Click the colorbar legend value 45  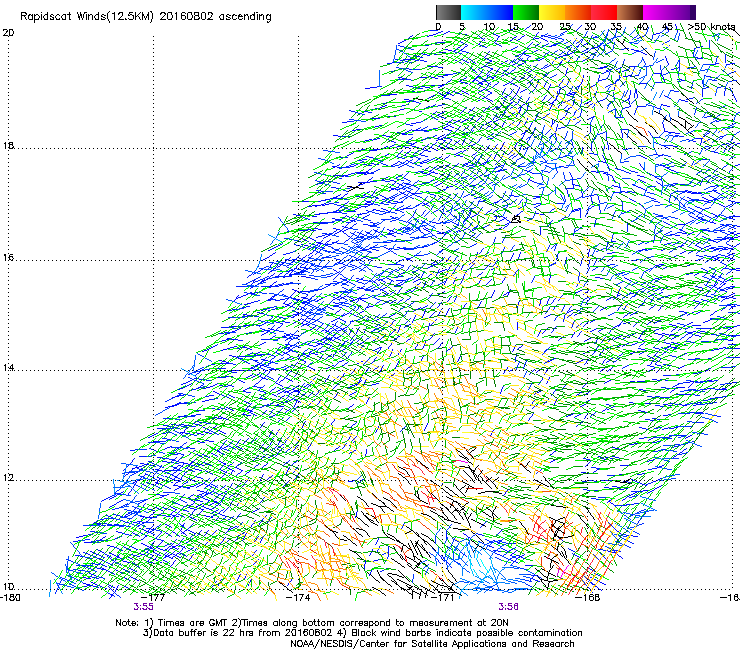pyautogui.click(x=667, y=27)
